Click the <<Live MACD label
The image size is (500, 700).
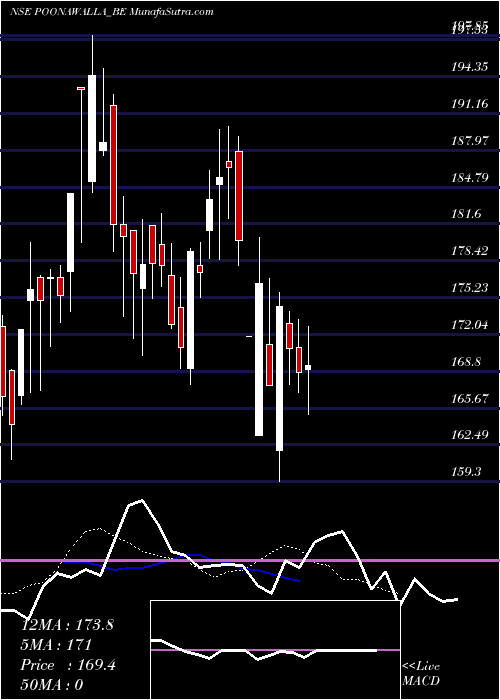pos(421,674)
